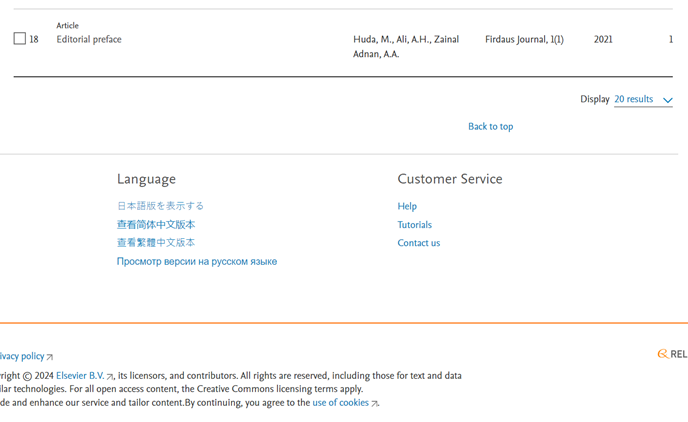This screenshot has width=688, height=422.
Task: Select the Traditional Chinese version link
Action: coord(156,243)
